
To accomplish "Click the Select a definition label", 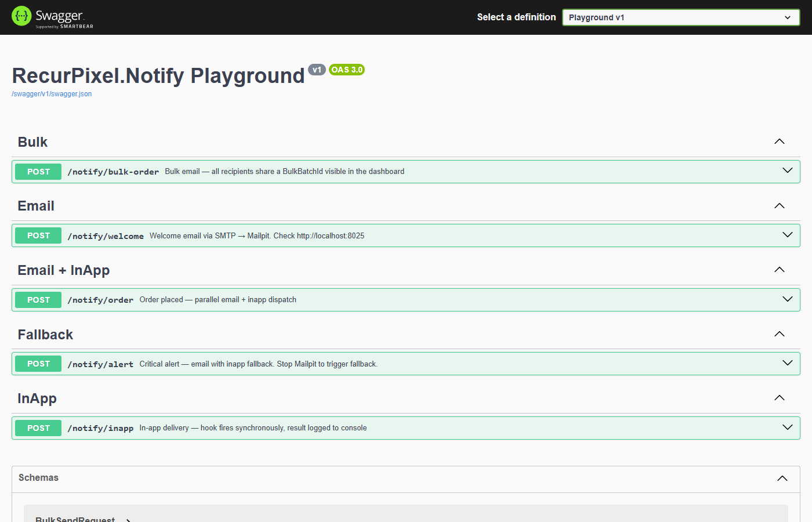I will [516, 17].
